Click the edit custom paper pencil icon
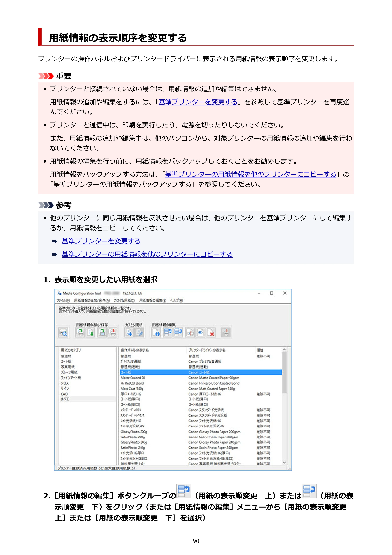The width and height of the screenshot is (392, 555). tap(140, 333)
